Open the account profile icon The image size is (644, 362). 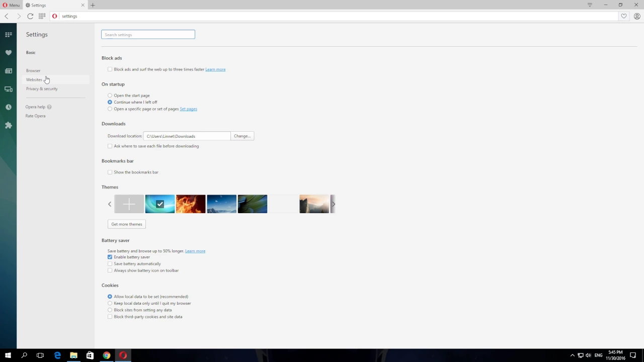637,16
